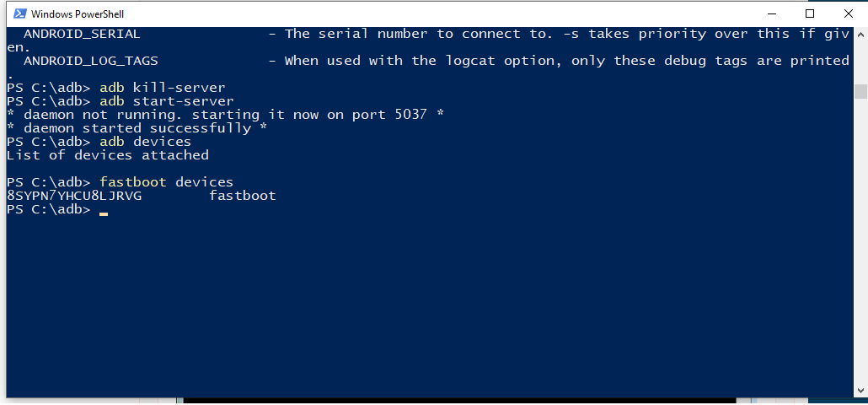Click the scrollbar down arrow

(x=860, y=390)
